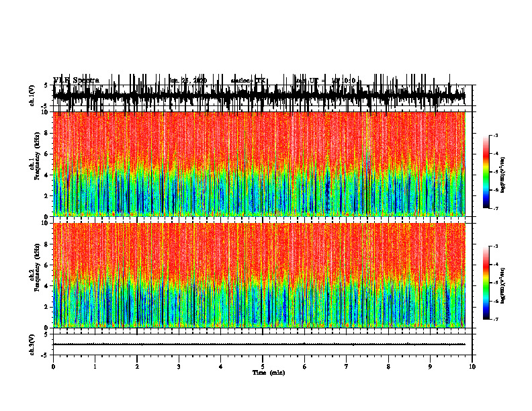Select the ch.2 Frequency (kHz) axis label
The height and width of the screenshot is (411, 532).
(35, 267)
